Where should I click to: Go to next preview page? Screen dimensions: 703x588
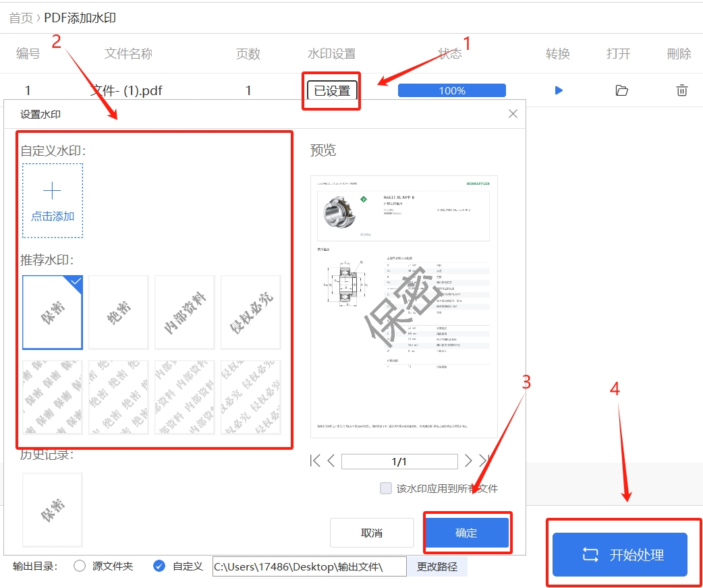[x=468, y=461]
